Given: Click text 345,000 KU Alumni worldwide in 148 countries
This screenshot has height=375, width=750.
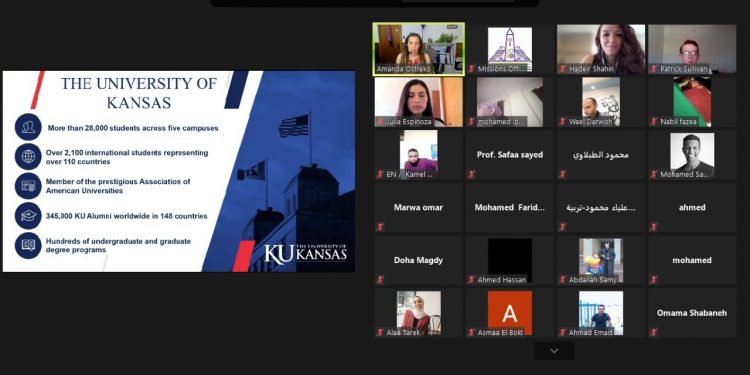Looking at the screenshot, I should click(x=127, y=216).
